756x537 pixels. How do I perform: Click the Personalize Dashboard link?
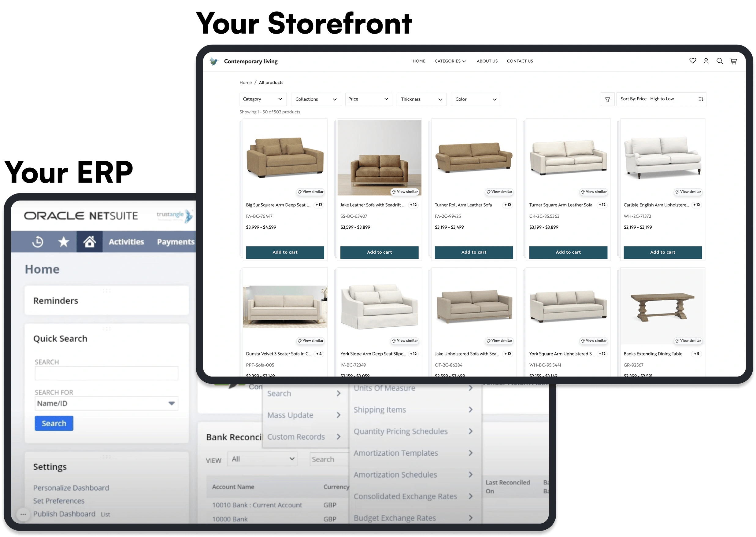pyautogui.click(x=71, y=488)
